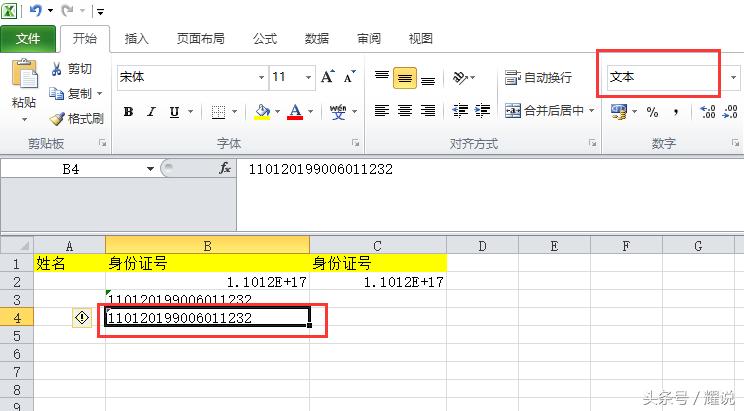The width and height of the screenshot is (744, 411).
Task: Click the text orientation icon
Action: point(460,77)
